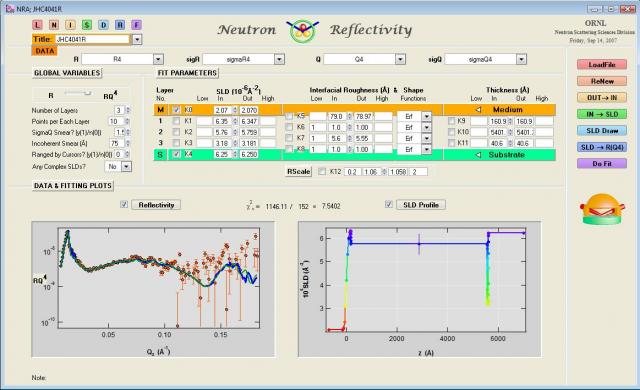Open the K7 Erf shape function dropdown

point(426,138)
